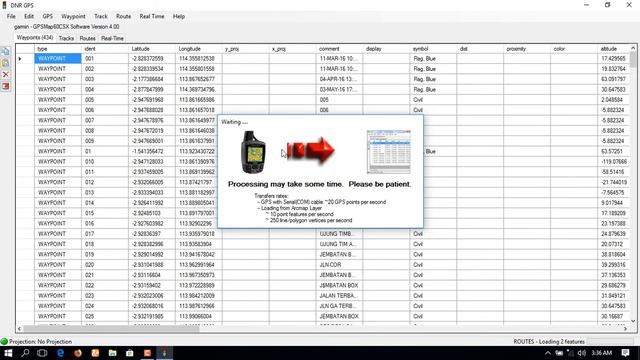Click the volume speaker icon in system tray
Viewport: 640px width, 360px height.
coord(582,353)
